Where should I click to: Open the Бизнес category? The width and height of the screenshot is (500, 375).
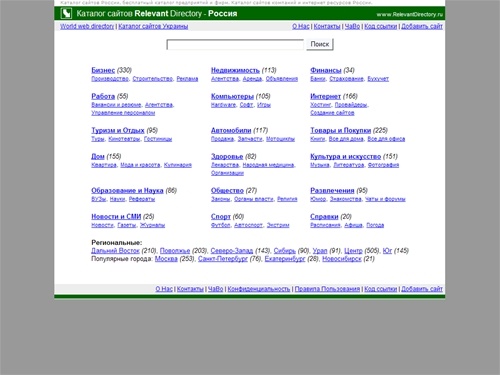103,70
